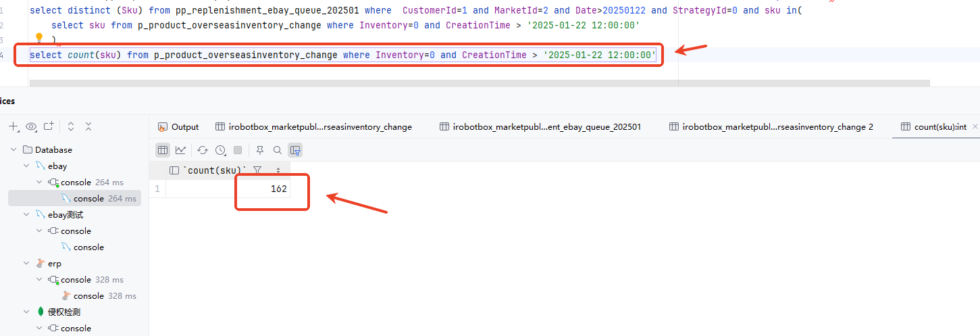Click the grey stop execution button
Screen dimensions: 980x336
tap(238, 150)
